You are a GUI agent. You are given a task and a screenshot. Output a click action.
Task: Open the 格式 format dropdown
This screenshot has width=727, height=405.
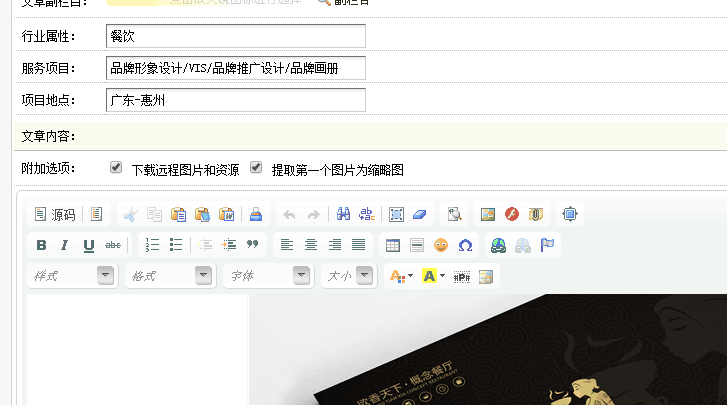tap(171, 276)
